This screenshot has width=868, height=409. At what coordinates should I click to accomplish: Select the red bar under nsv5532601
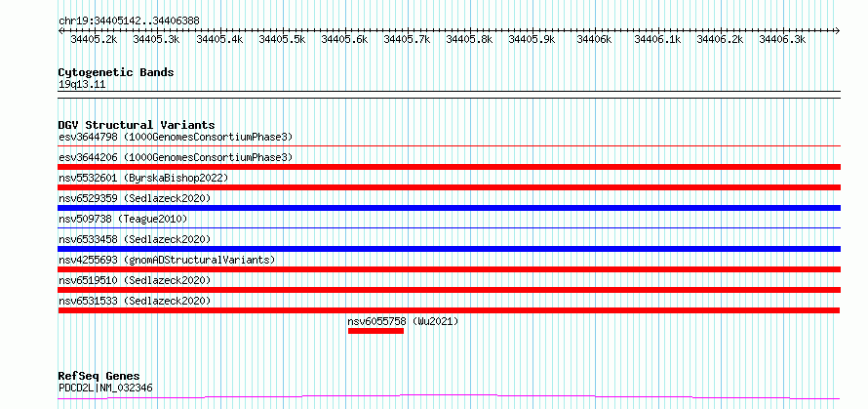(450, 187)
